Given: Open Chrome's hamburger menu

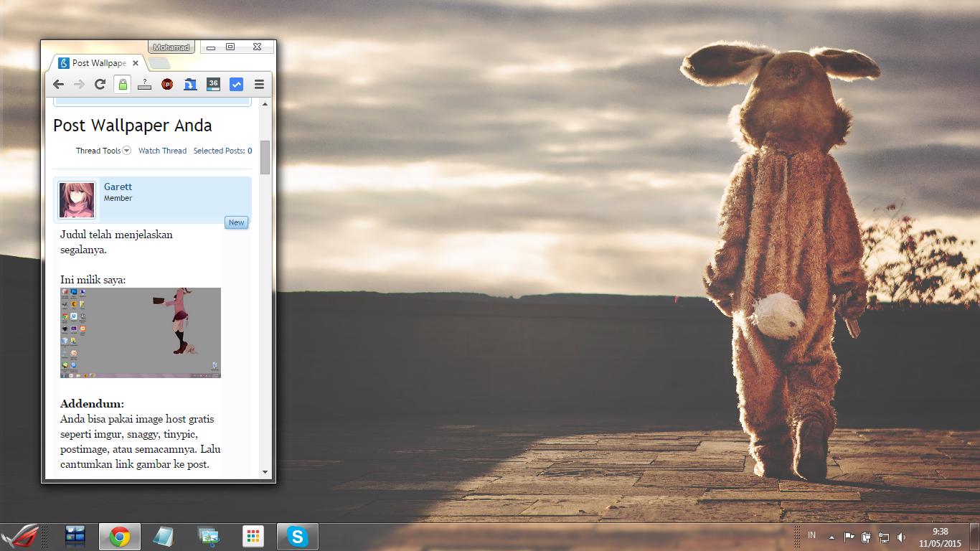Looking at the screenshot, I should coord(259,85).
